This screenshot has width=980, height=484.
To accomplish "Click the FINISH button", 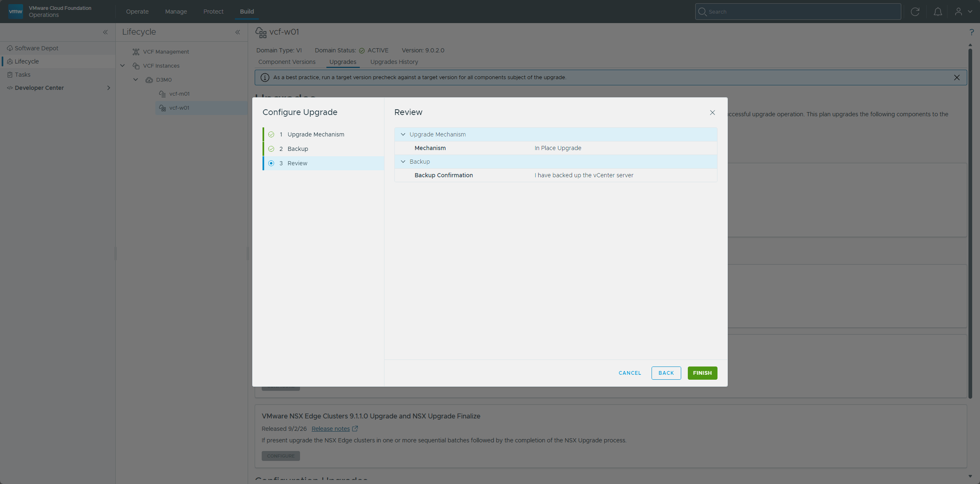I will (x=702, y=373).
